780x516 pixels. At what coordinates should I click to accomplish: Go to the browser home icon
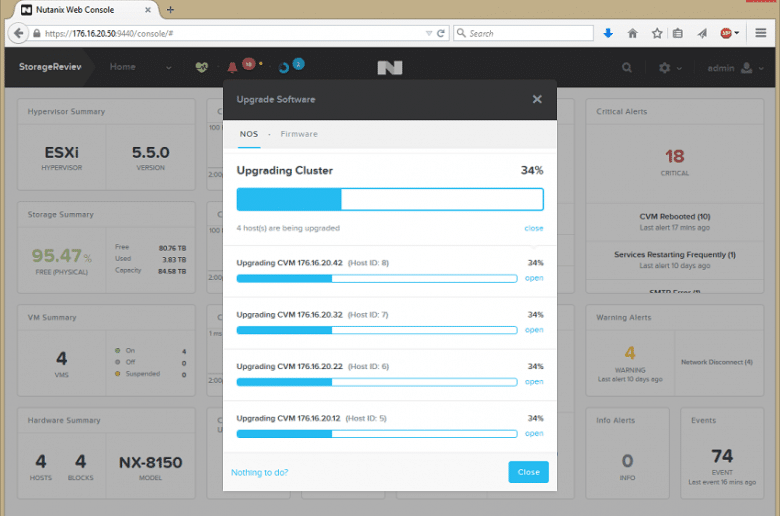[x=632, y=33]
